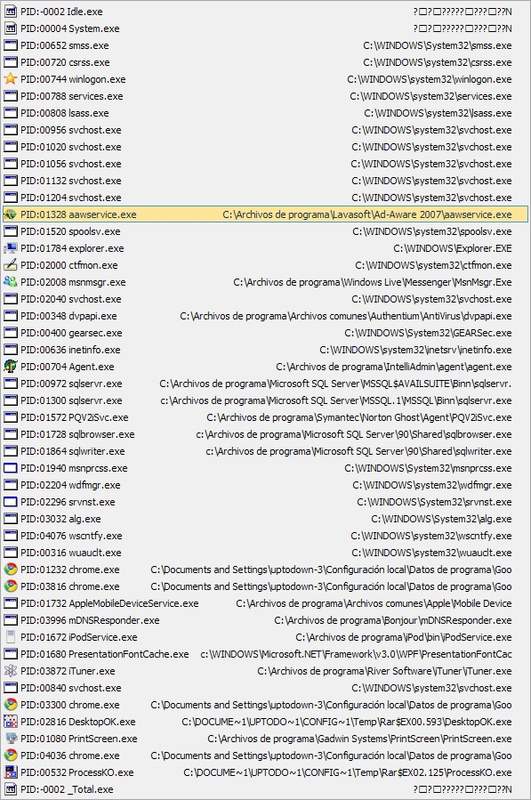Click the Gadwin Systems PrintScreen.exe path
This screenshot has width=531, height=800.
360,738
